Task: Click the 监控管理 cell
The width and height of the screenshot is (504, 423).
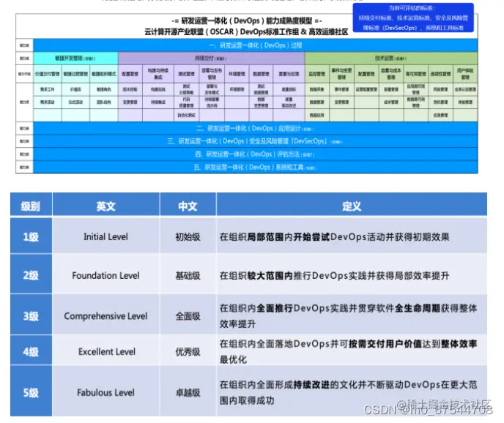Action: 317,74
